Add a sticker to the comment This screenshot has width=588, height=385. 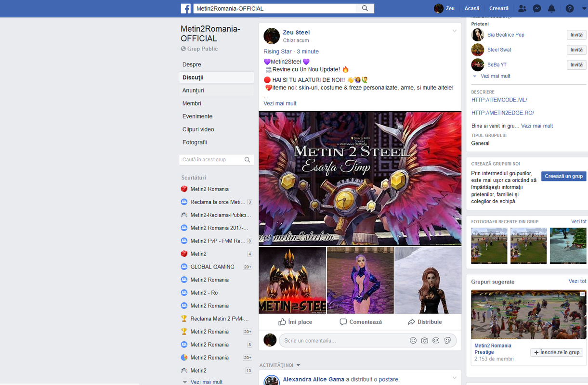pos(447,340)
